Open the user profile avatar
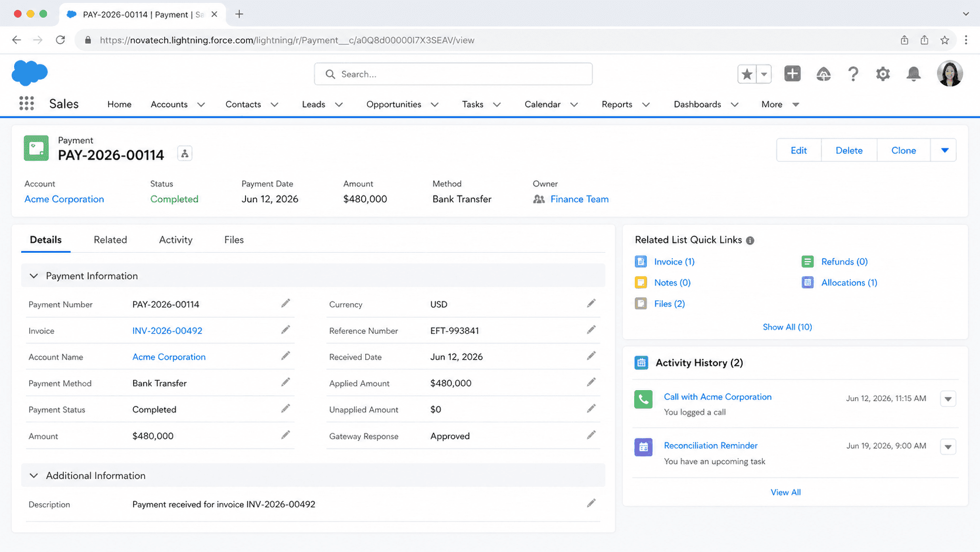The width and height of the screenshot is (980, 552). pyautogui.click(x=950, y=74)
